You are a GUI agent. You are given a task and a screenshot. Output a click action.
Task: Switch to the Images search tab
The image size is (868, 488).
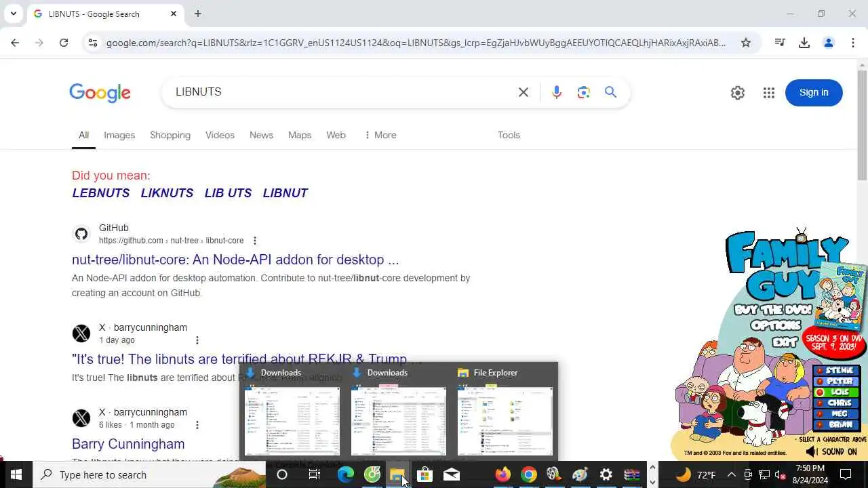click(119, 135)
